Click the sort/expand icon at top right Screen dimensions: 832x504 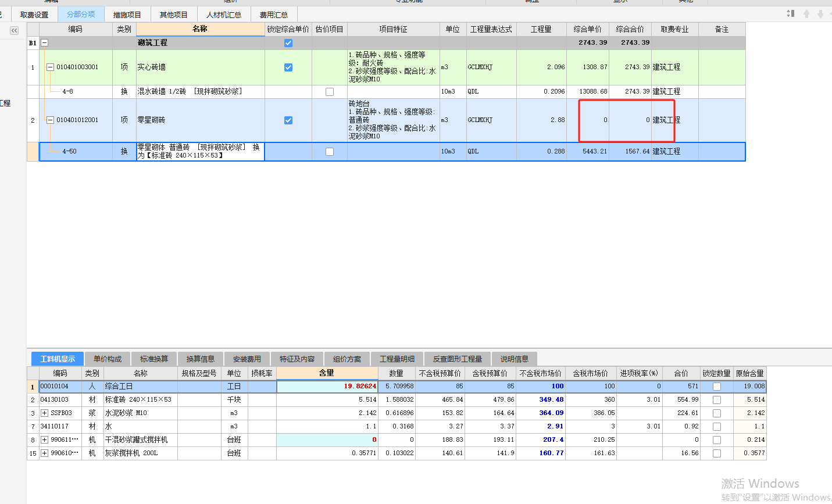click(790, 13)
